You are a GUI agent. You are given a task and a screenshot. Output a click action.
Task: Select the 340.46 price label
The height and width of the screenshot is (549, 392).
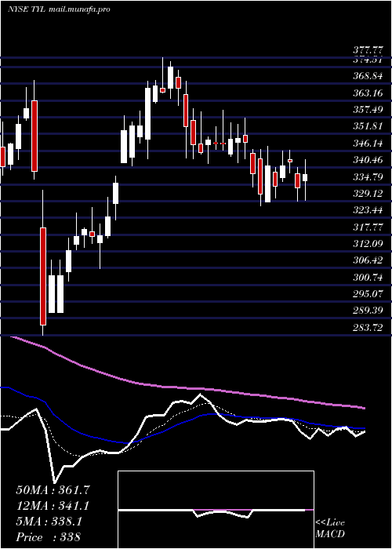(368, 160)
